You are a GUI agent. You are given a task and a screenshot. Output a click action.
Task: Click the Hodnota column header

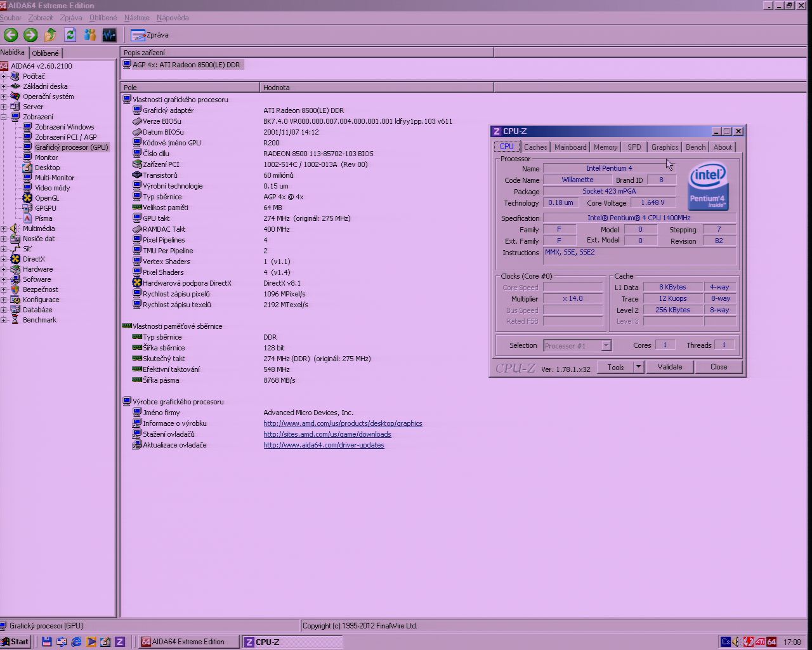coord(377,88)
